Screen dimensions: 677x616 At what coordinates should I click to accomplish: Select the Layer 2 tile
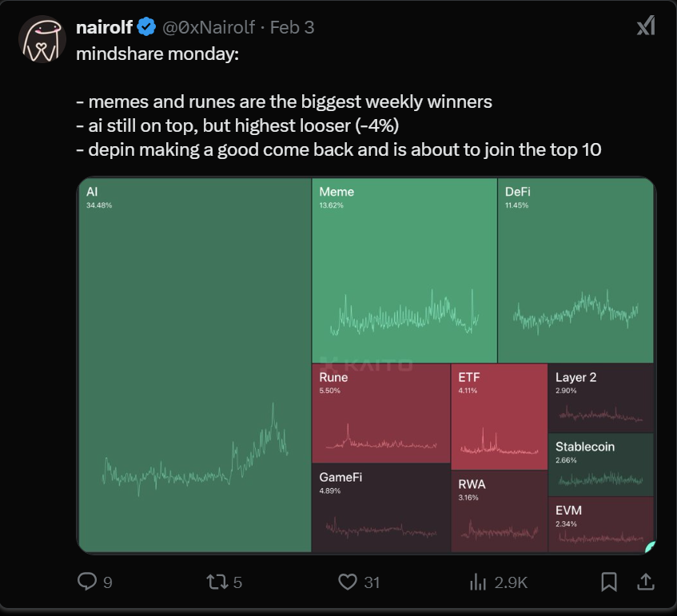coord(601,398)
